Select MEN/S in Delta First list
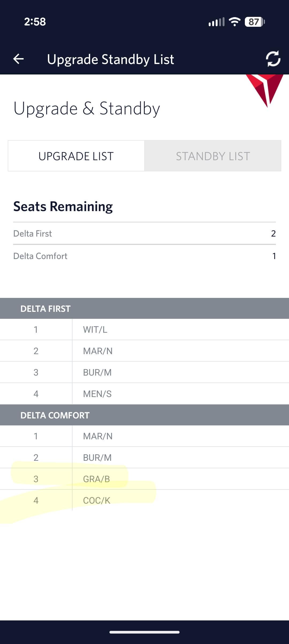The width and height of the screenshot is (289, 644). (x=97, y=394)
